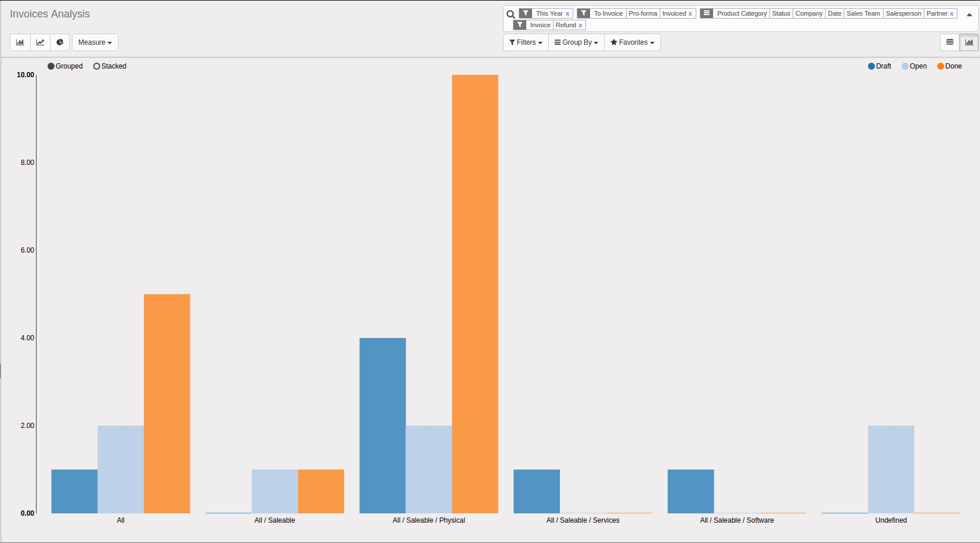Click the Draft bar for All / Saleable / Services
980x543 pixels.
click(x=537, y=491)
